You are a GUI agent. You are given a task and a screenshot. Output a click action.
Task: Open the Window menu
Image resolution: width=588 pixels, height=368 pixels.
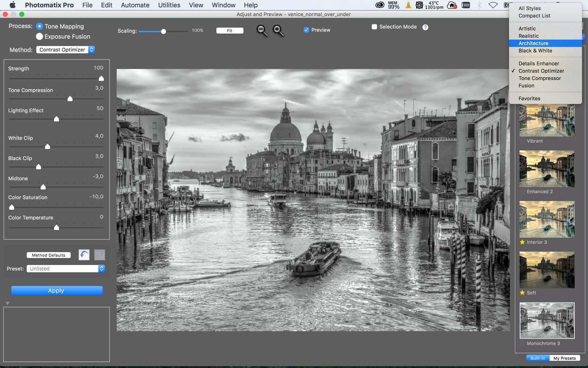point(224,5)
